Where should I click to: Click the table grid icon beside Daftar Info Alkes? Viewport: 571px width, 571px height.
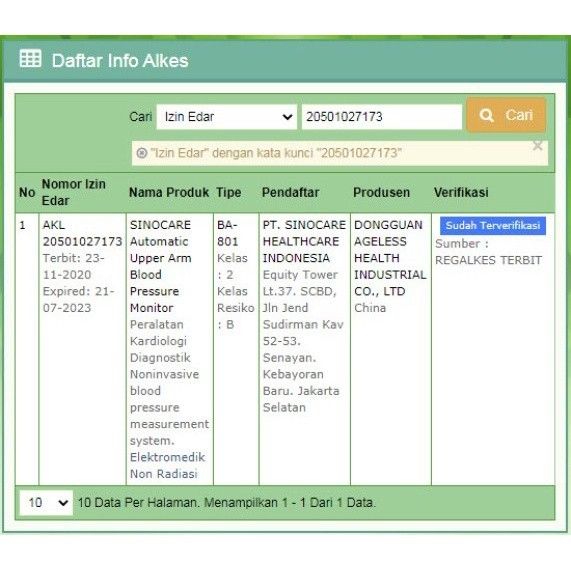pyautogui.click(x=30, y=58)
